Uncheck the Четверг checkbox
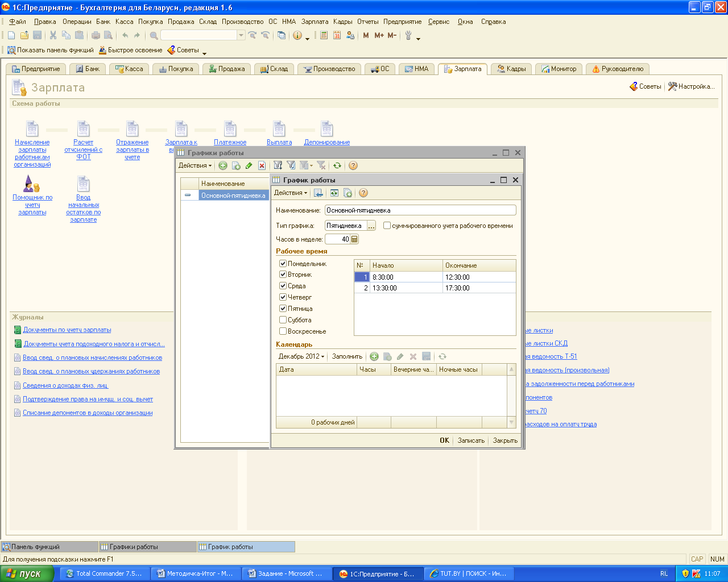The height and width of the screenshot is (582, 728). (283, 297)
